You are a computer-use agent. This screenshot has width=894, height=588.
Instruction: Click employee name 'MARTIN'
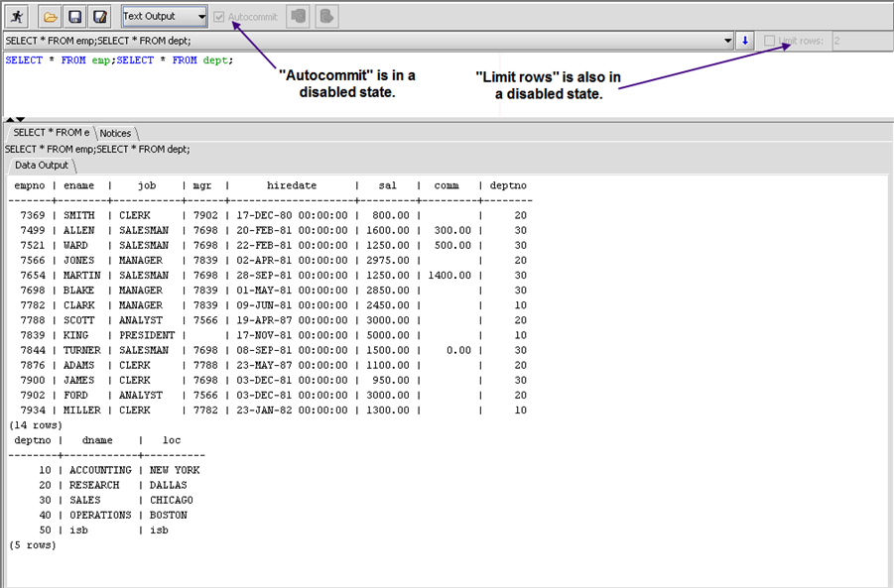82,276
